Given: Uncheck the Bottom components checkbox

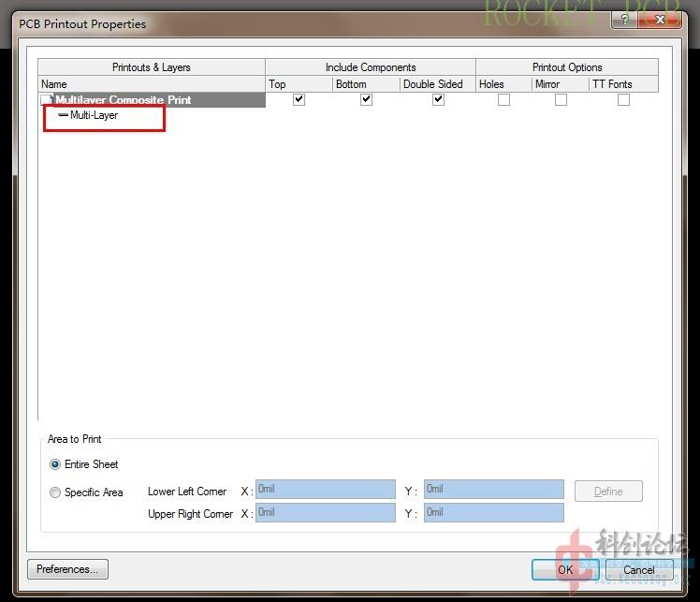Looking at the screenshot, I should coord(366,99).
